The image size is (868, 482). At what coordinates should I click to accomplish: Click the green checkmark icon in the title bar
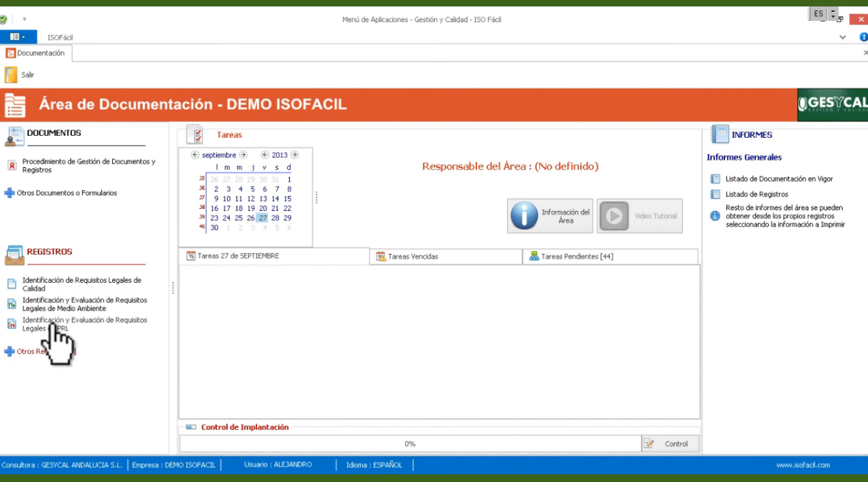(x=3, y=20)
